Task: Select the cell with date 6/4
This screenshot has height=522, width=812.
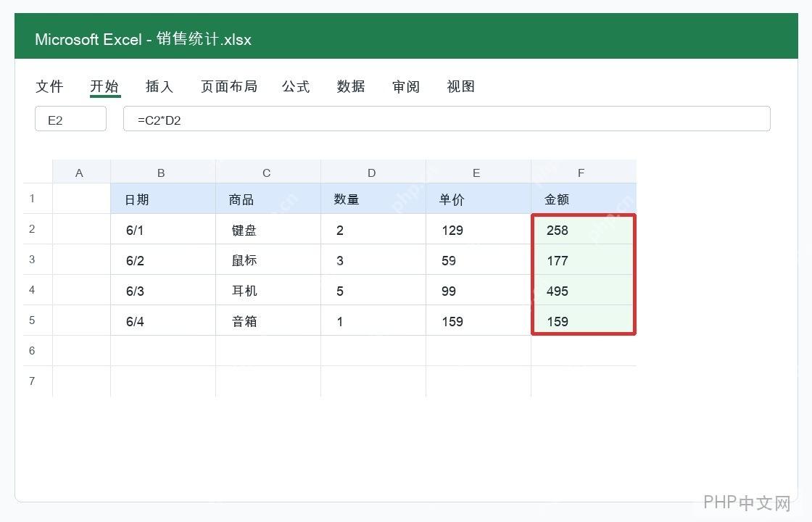Action: click(163, 320)
